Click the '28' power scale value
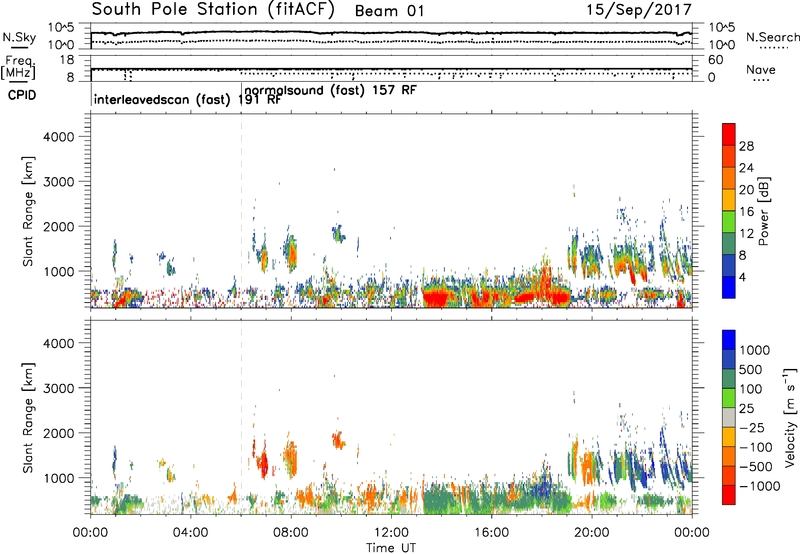 (x=746, y=146)
